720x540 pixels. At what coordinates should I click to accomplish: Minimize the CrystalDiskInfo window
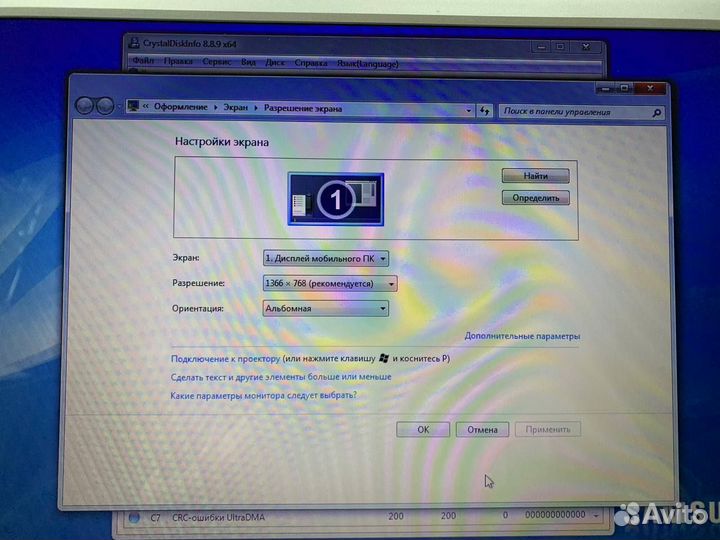tap(542, 46)
